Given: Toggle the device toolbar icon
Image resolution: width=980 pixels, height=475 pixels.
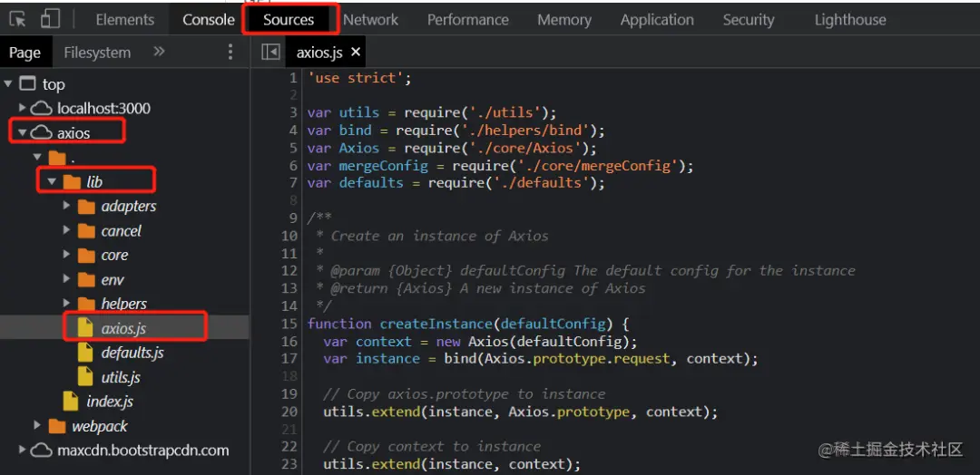Looking at the screenshot, I should (x=50, y=19).
